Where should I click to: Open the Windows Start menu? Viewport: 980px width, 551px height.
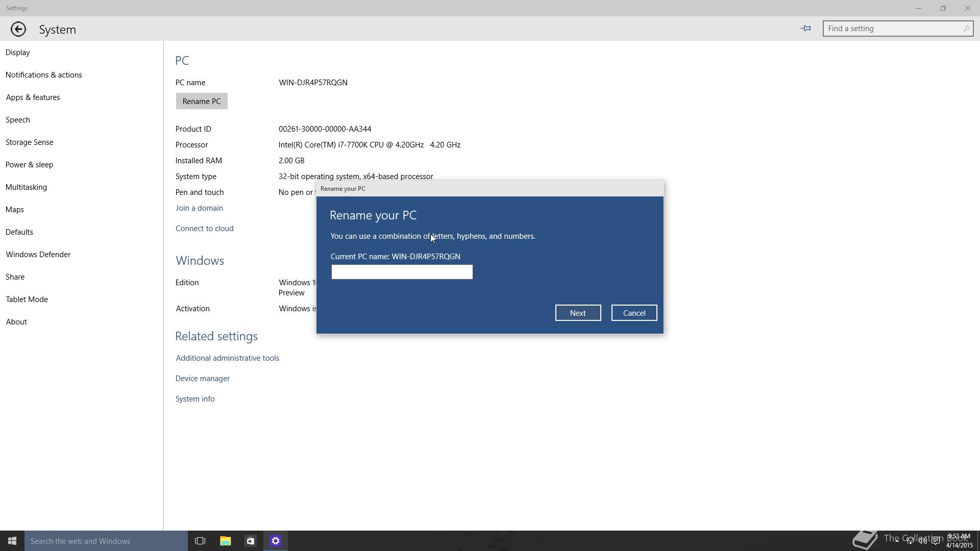(12, 541)
